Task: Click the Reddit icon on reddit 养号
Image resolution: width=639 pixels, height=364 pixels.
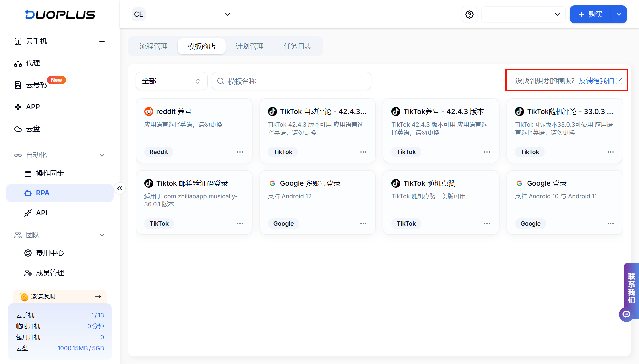Action: pos(149,112)
